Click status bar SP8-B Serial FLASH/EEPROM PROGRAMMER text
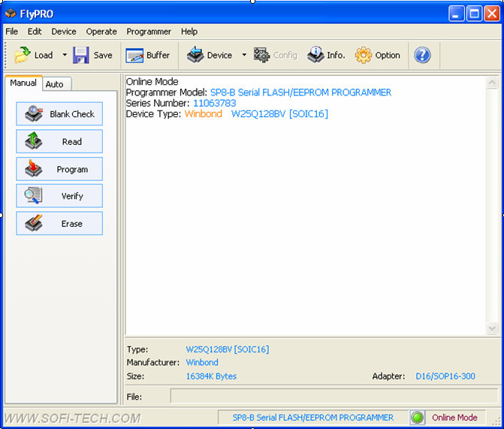The height and width of the screenshot is (429, 504). 312,418
